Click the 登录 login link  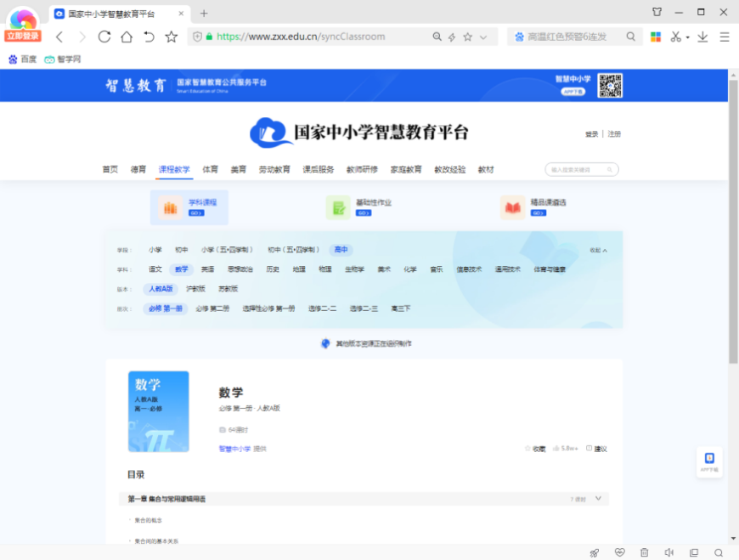(591, 134)
